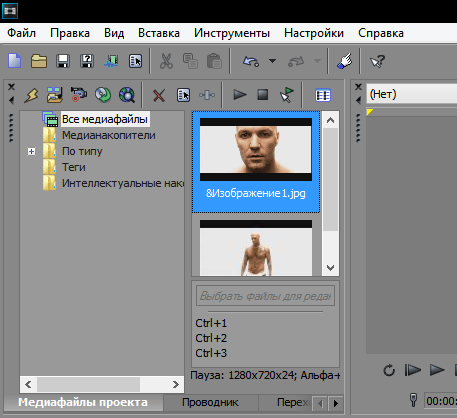Switch to the Проводник tab

210,402
